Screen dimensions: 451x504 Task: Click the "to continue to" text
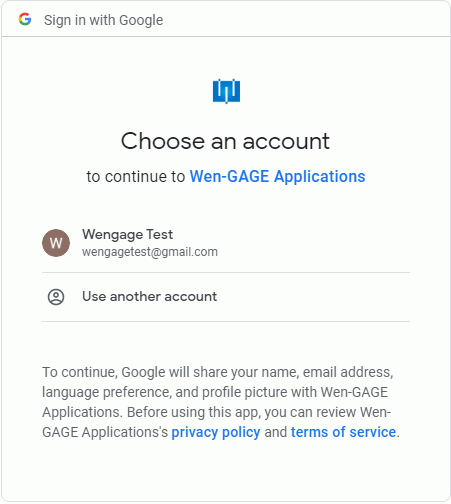pos(136,176)
